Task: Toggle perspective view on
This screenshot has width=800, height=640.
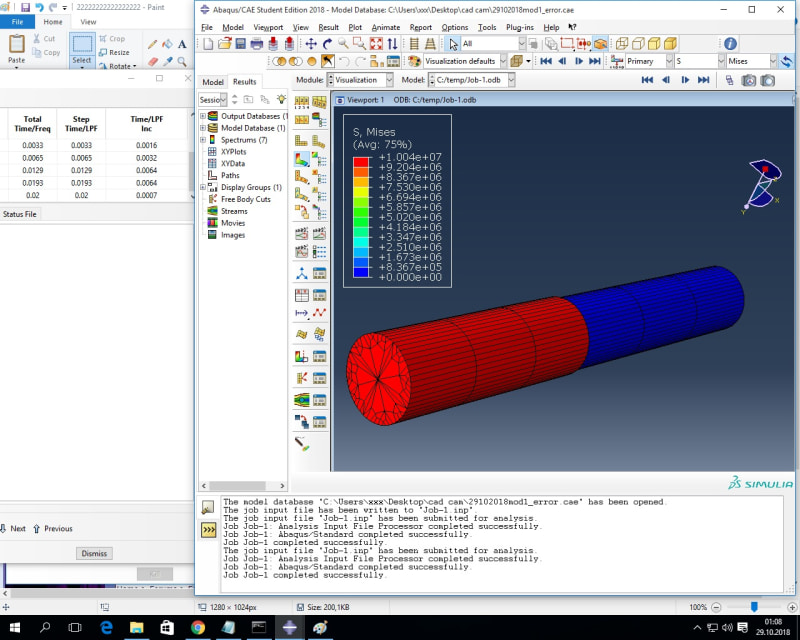Action: click(430, 44)
